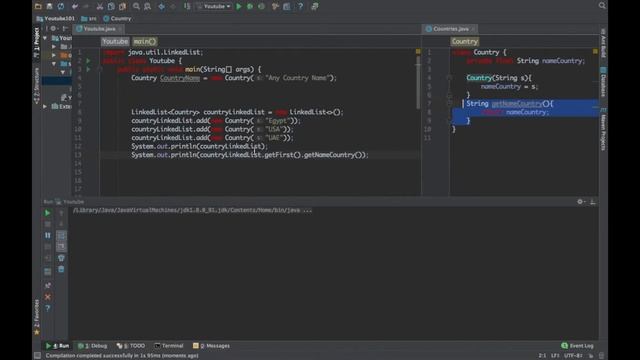Image resolution: width=640 pixels, height=360 pixels.
Task: Click Help question mark in Run panel
Action: (x=47, y=308)
